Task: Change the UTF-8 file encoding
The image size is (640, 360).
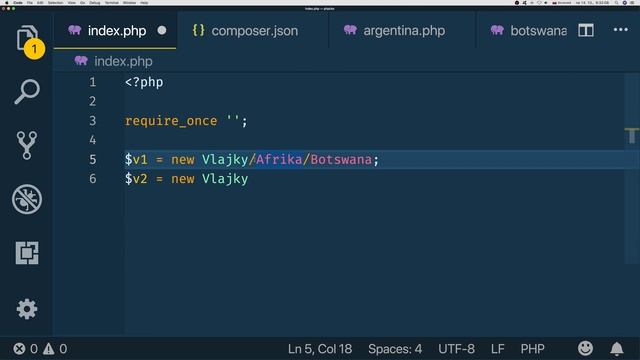Action: click(456, 349)
